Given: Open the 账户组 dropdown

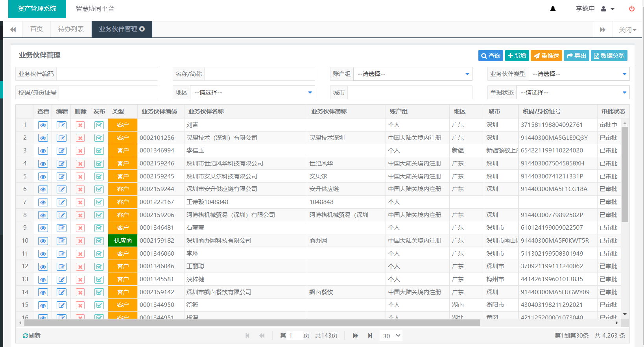Looking at the screenshot, I should tap(412, 74).
